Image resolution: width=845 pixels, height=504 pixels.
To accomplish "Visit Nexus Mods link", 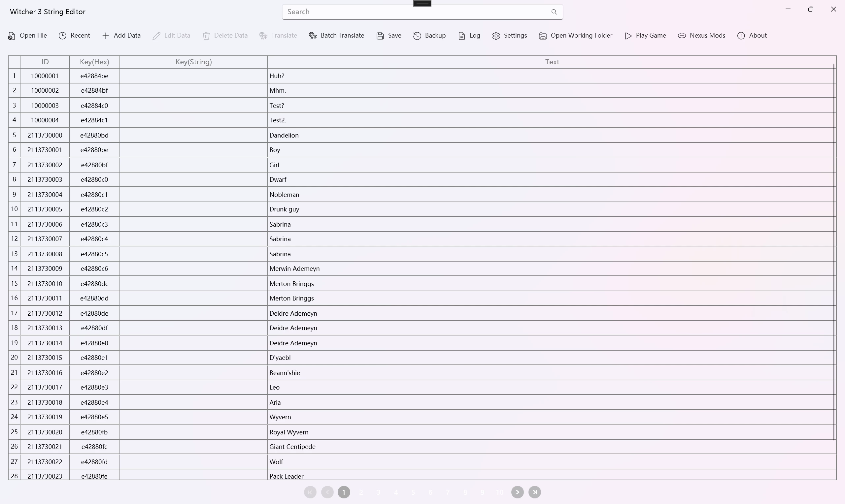I will (x=701, y=36).
